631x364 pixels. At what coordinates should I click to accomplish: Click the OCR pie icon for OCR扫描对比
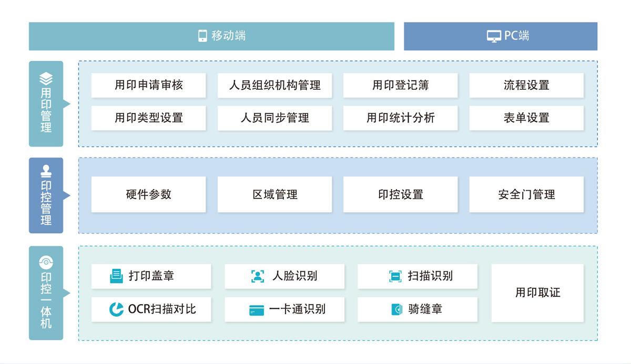point(116,309)
